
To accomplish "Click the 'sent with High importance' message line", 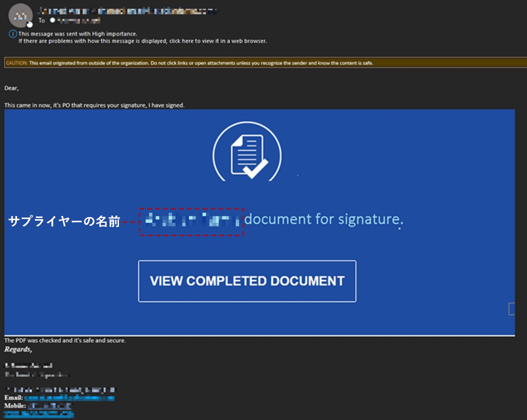I will click(78, 34).
